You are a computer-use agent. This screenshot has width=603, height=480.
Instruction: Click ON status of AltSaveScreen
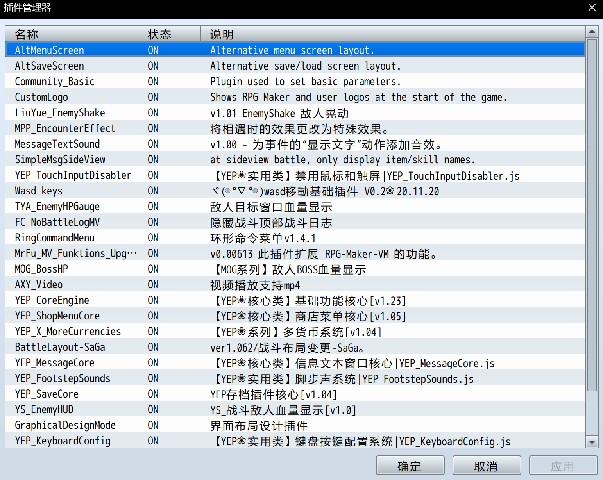click(153, 66)
